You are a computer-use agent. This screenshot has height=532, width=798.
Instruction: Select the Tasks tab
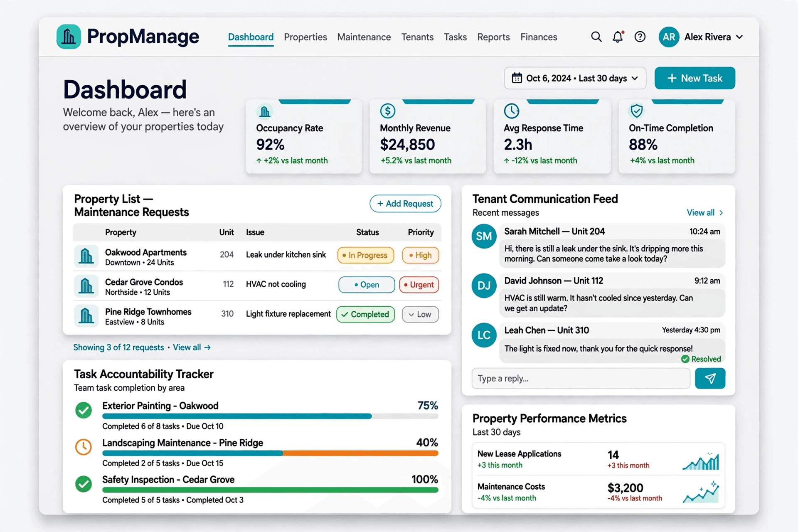click(x=455, y=37)
